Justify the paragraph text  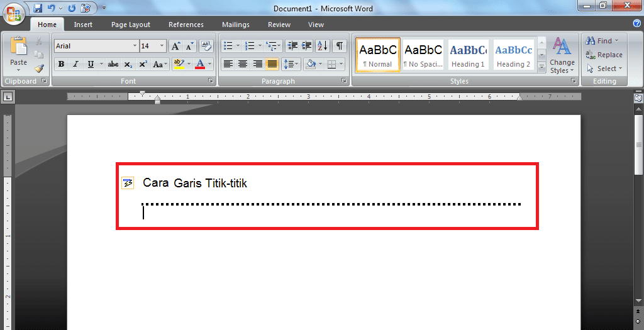[272, 64]
